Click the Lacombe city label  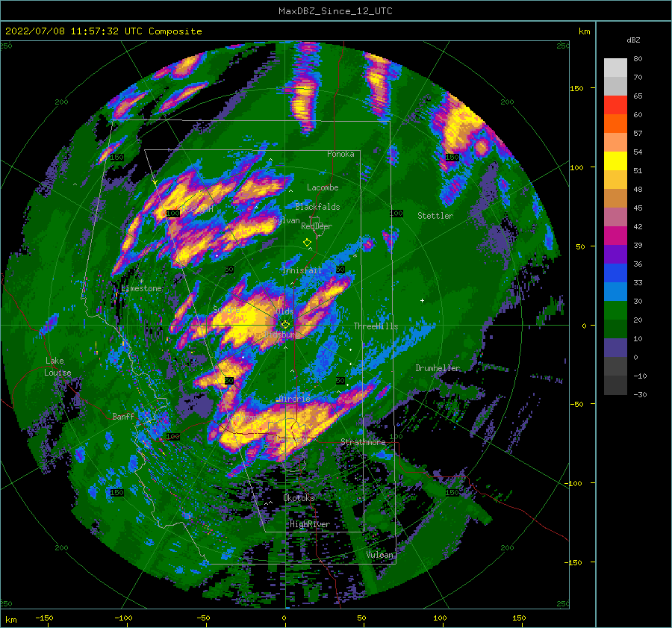(323, 187)
